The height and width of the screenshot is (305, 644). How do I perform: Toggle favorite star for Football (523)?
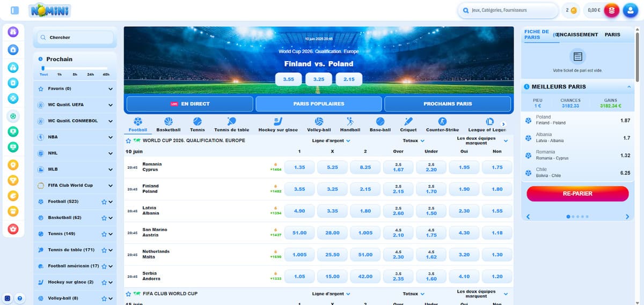point(104,202)
